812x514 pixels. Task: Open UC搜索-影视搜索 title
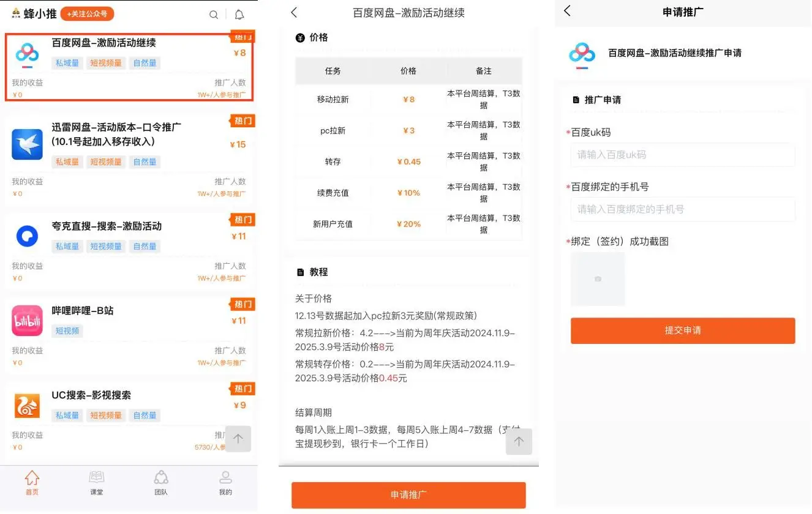[91, 395]
